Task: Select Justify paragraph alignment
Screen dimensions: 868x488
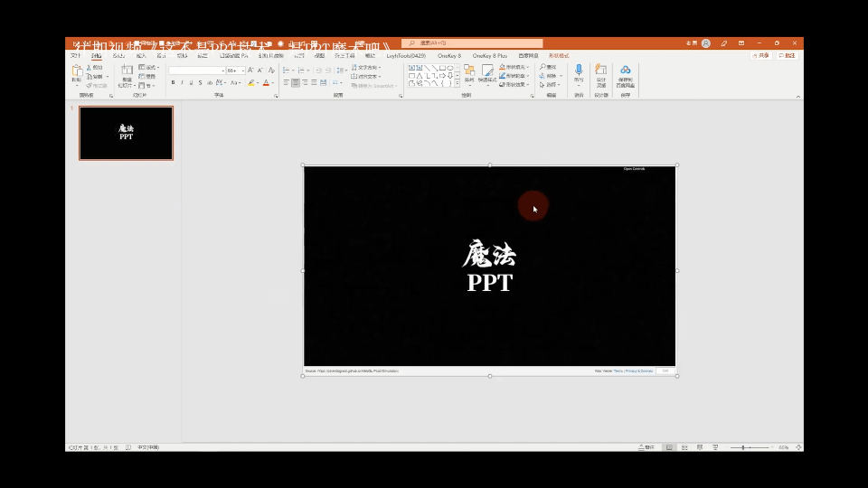Action: point(314,82)
